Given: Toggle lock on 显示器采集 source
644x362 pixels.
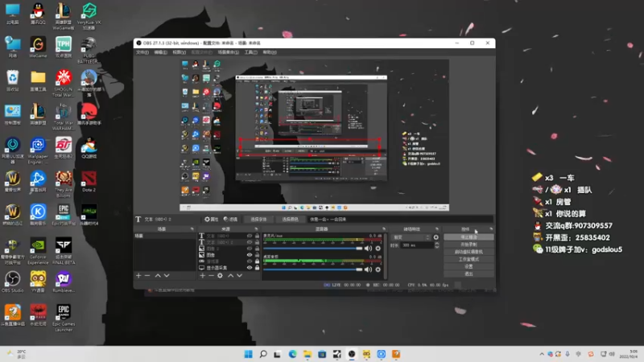Looking at the screenshot, I should 257,268.
